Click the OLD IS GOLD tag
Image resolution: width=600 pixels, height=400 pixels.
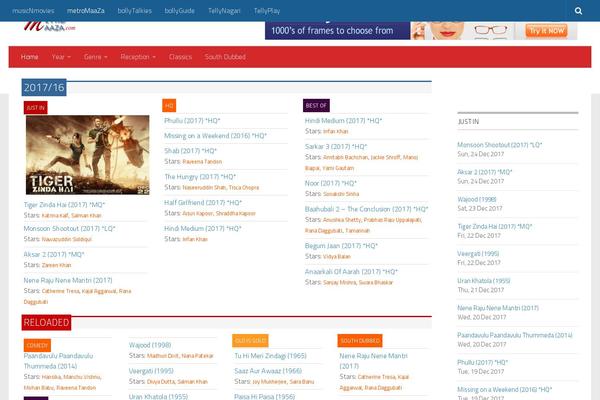click(250, 341)
